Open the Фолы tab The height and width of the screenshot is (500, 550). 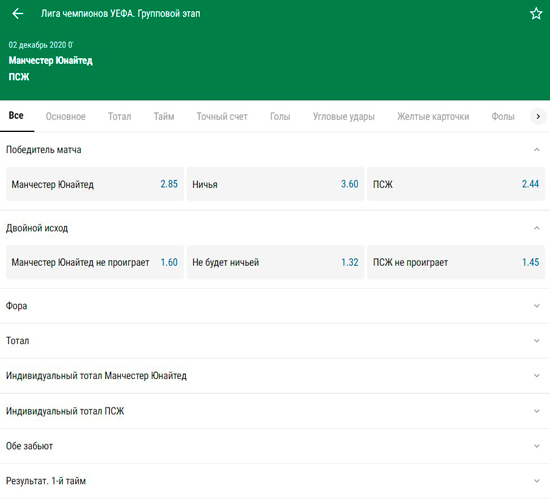503,116
